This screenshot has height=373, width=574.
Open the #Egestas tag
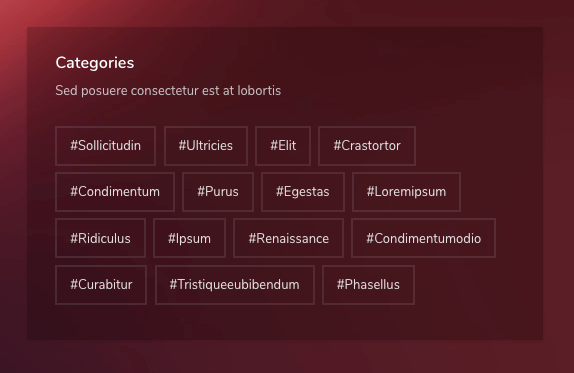(303, 192)
